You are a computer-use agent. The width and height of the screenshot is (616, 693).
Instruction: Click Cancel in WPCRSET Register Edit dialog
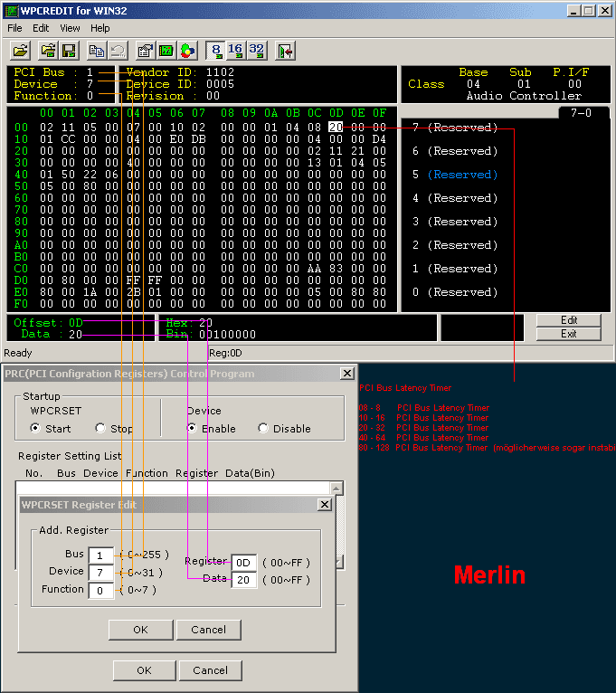[209, 630]
